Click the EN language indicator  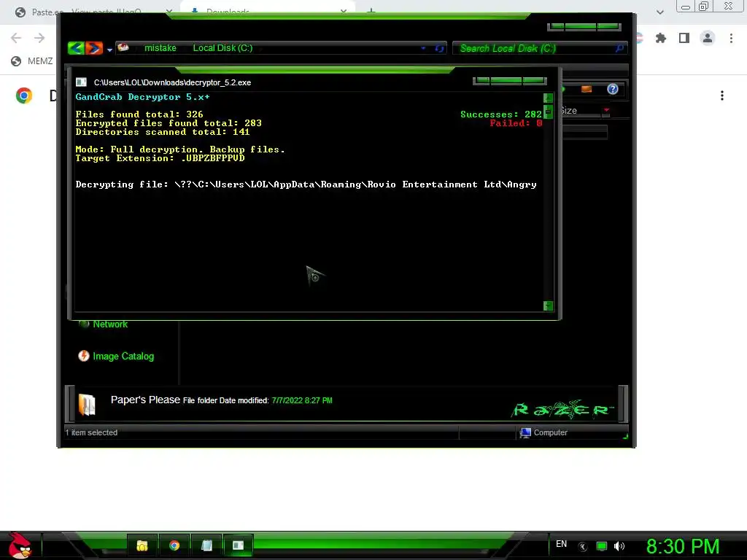click(561, 544)
